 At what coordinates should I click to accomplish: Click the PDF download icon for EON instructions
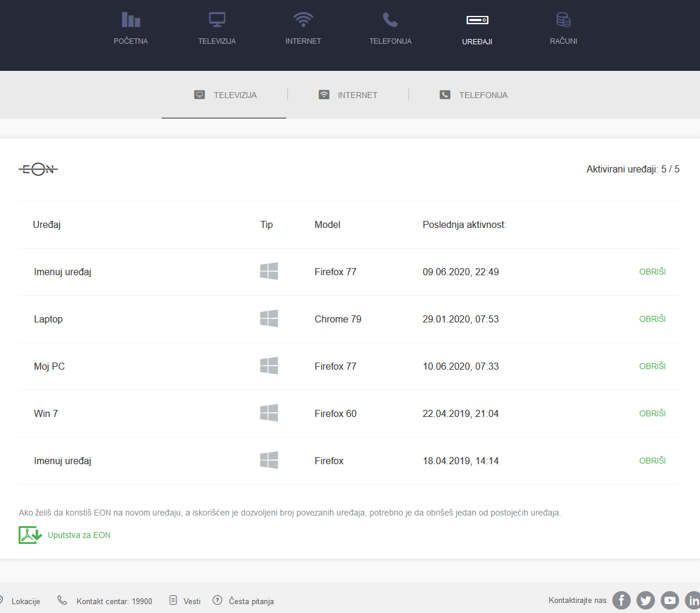30,535
